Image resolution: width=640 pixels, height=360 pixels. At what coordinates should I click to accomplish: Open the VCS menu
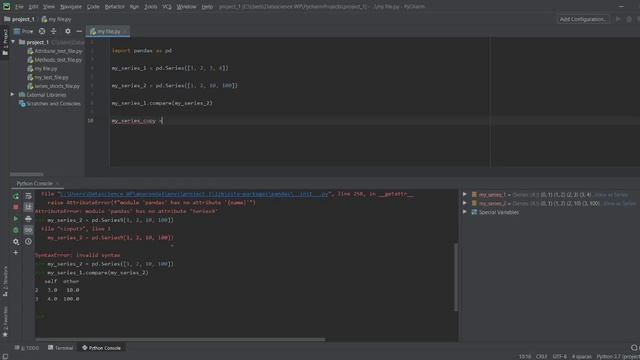pyautogui.click(x=167, y=7)
